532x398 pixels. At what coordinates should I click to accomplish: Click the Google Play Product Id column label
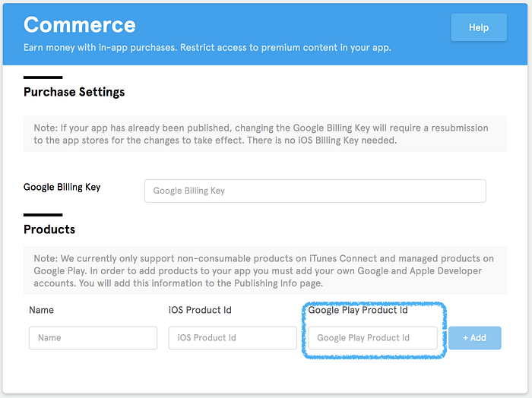pyautogui.click(x=357, y=310)
